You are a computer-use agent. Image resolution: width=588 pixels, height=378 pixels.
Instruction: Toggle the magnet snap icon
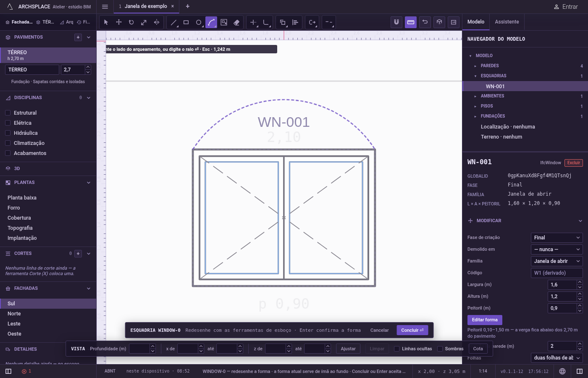pyautogui.click(x=396, y=22)
